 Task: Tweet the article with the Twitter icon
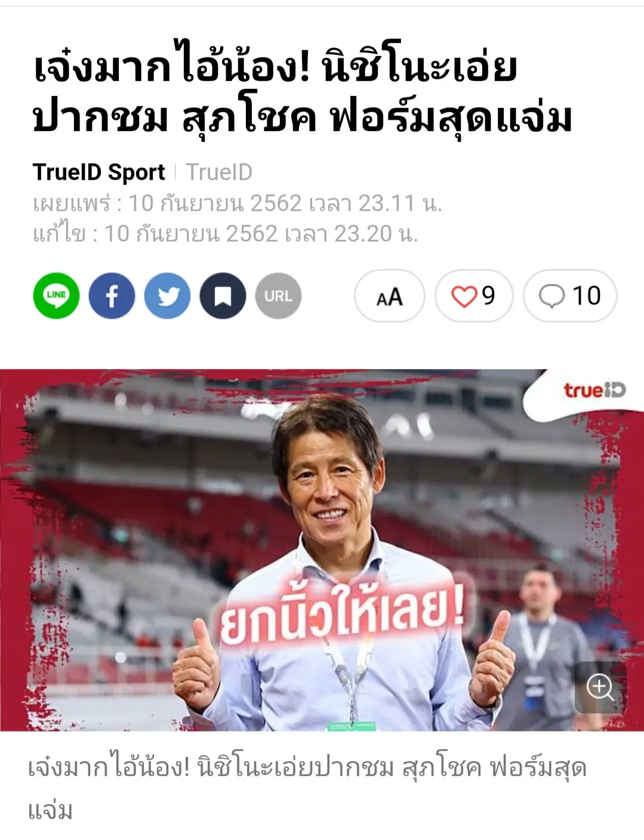click(168, 296)
